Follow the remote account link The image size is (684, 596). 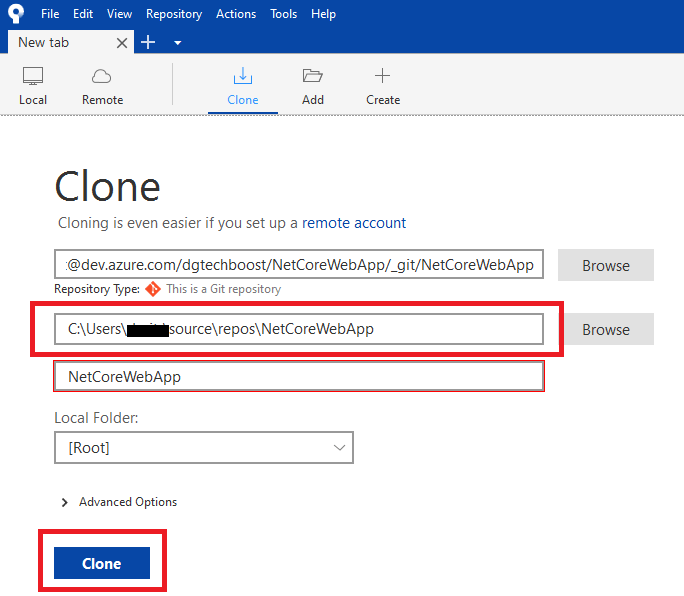point(354,223)
